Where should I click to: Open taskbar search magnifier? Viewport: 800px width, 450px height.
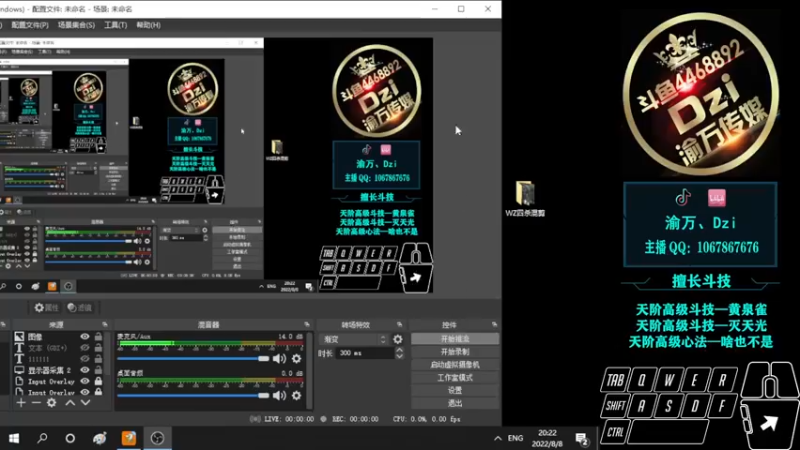point(42,438)
